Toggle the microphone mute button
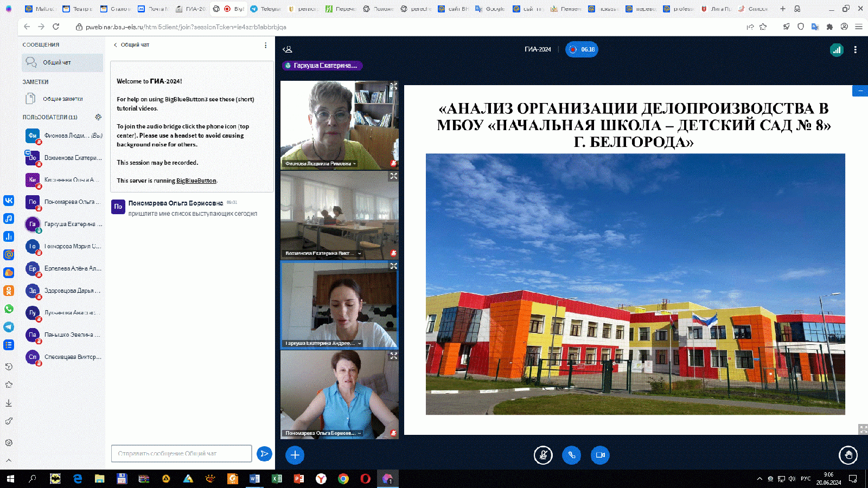Image resolution: width=868 pixels, height=488 pixels. [542, 455]
